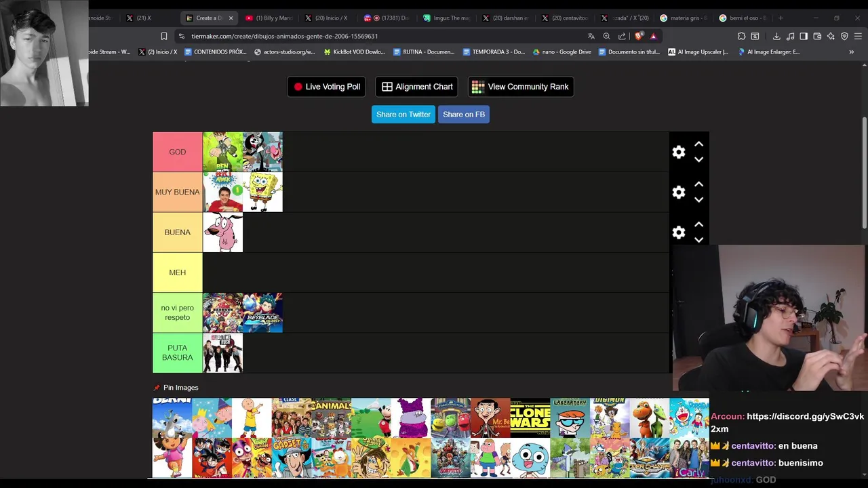
Task: Click the Brave Shields lion icon
Action: click(639, 36)
